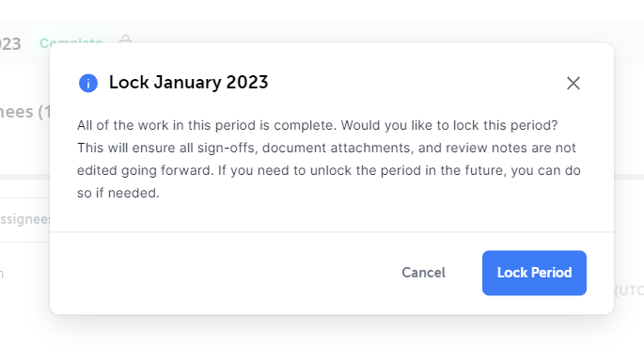The image size is (644, 346).
Task: Click the dimmed Complete status badge
Action: (71, 41)
